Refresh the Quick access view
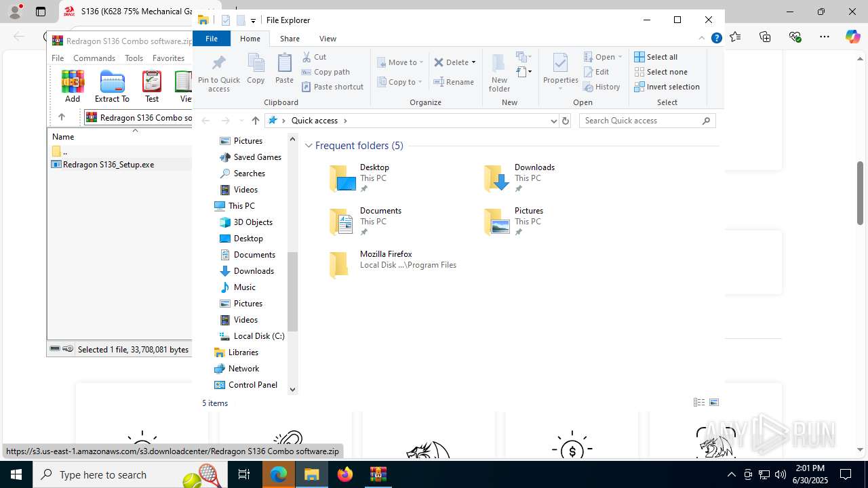The width and height of the screenshot is (868, 488). [x=566, y=121]
